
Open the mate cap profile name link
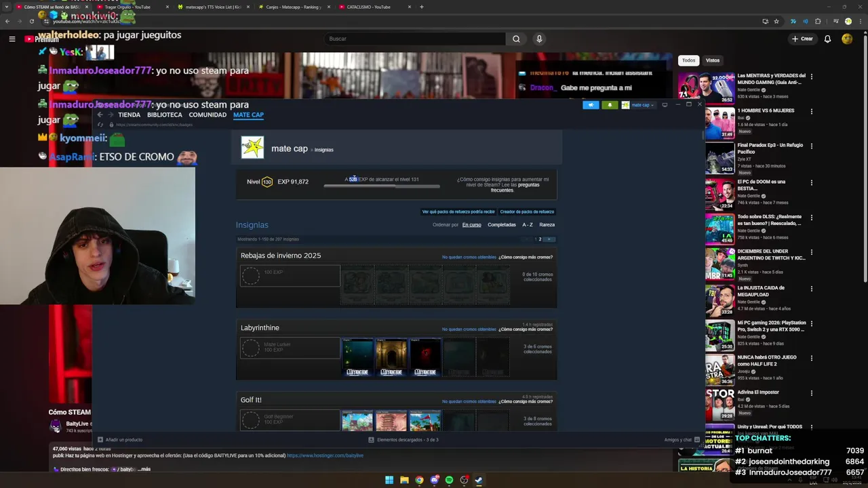point(290,148)
